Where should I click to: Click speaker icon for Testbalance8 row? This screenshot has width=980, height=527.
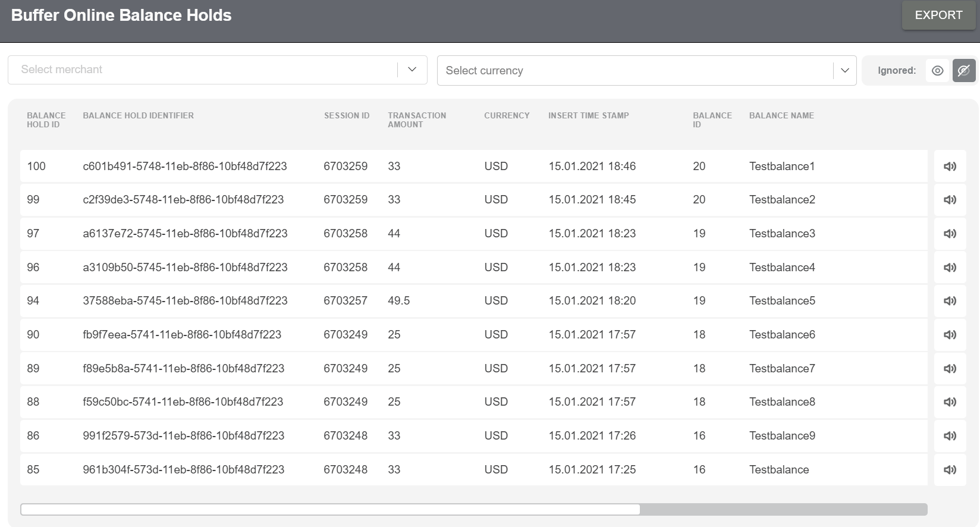click(x=950, y=402)
